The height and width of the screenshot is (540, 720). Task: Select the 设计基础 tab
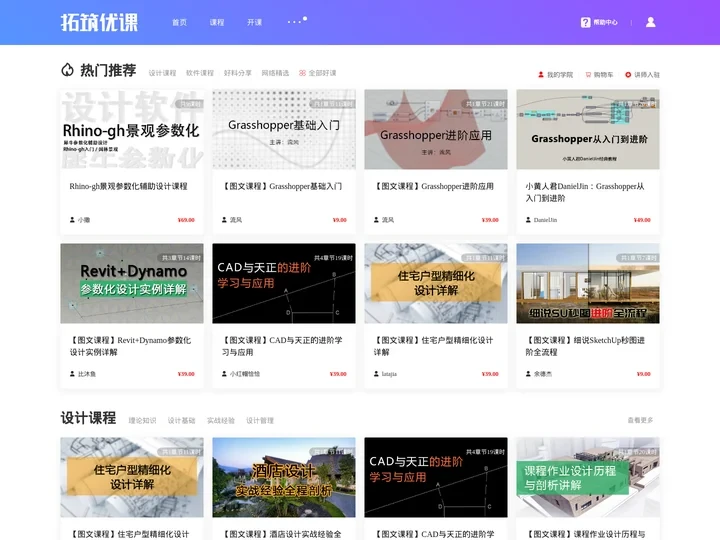(181, 420)
